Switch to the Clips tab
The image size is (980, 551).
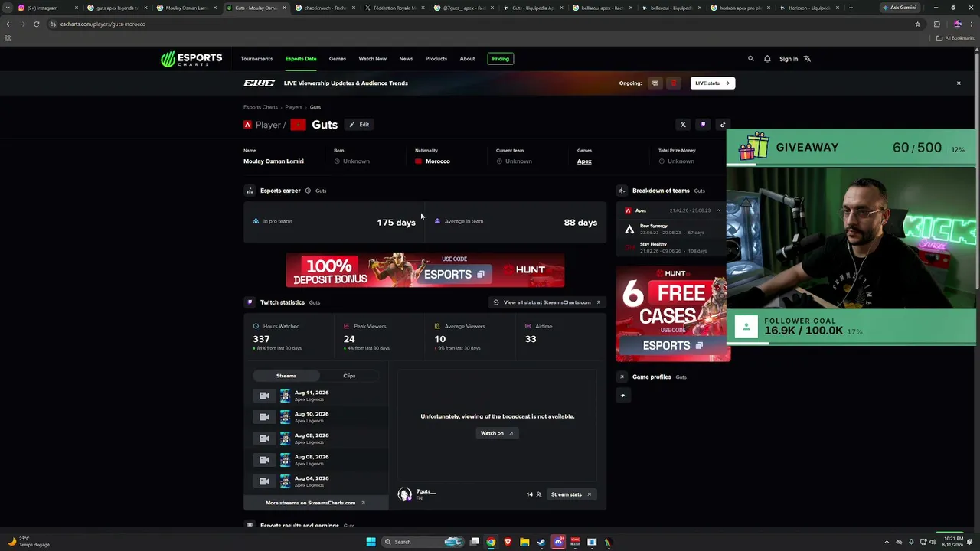pyautogui.click(x=349, y=376)
